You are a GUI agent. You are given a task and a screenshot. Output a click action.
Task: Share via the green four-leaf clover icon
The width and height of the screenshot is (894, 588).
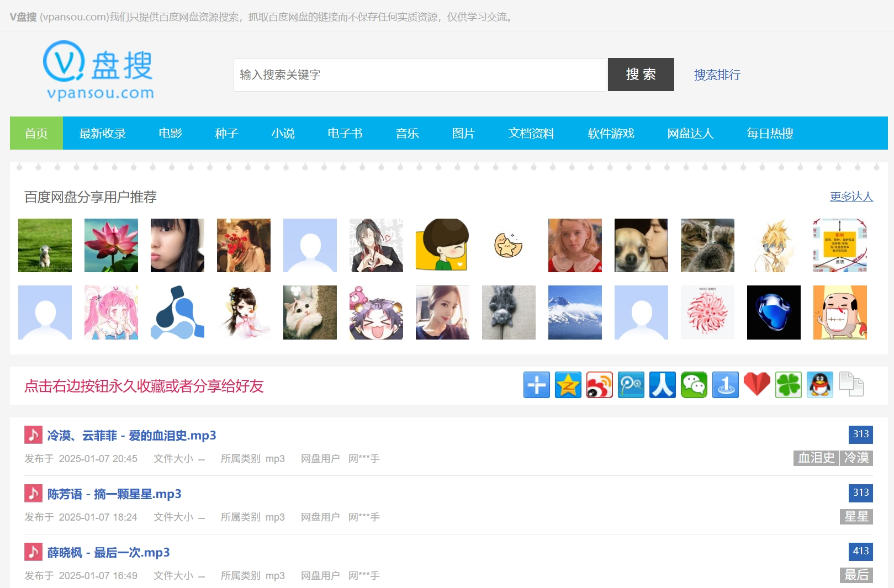pos(788,385)
